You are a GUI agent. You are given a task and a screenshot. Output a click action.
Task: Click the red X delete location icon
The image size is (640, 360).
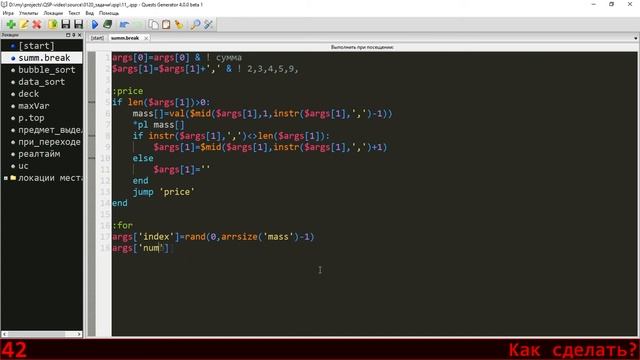click(x=37, y=24)
